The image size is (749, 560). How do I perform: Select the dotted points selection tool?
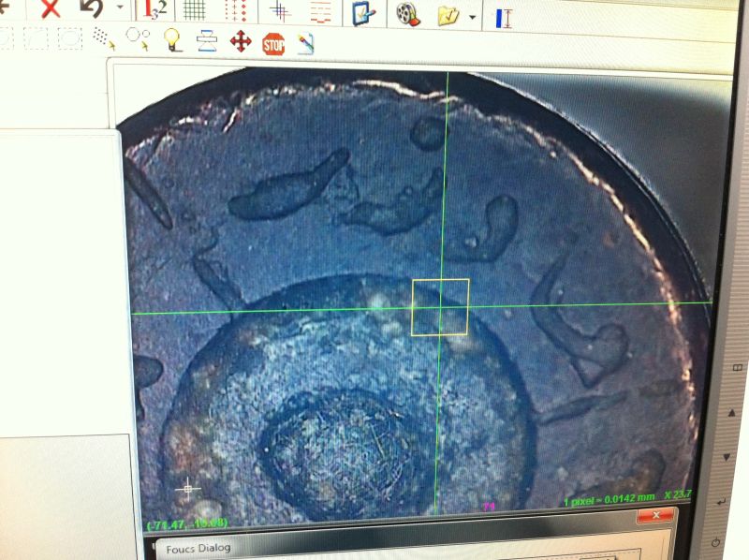[103, 38]
